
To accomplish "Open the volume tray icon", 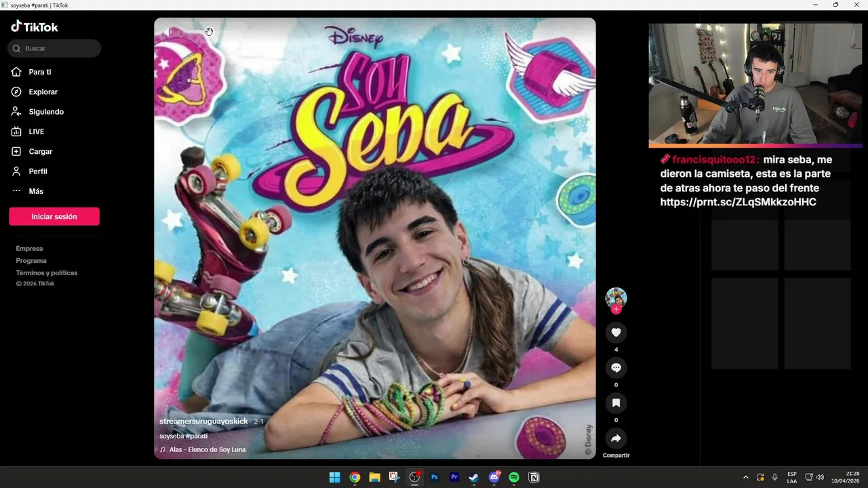I will tap(820, 477).
